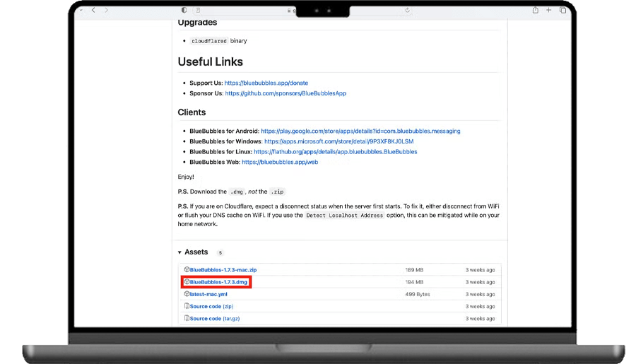Image resolution: width=636 pixels, height=364 pixels.
Task: Open the bluebubbles.app/web link
Action: pyautogui.click(x=280, y=162)
